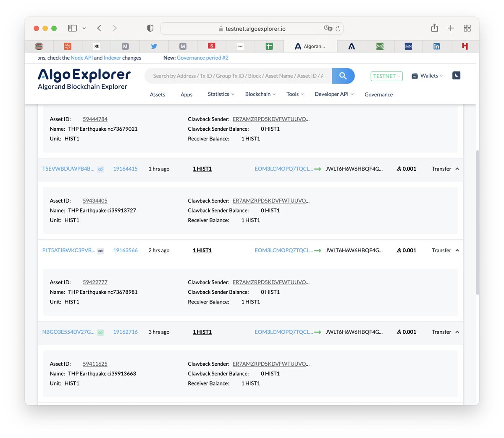Expand the Developer API menu
This screenshot has width=504, height=438.
(x=334, y=94)
